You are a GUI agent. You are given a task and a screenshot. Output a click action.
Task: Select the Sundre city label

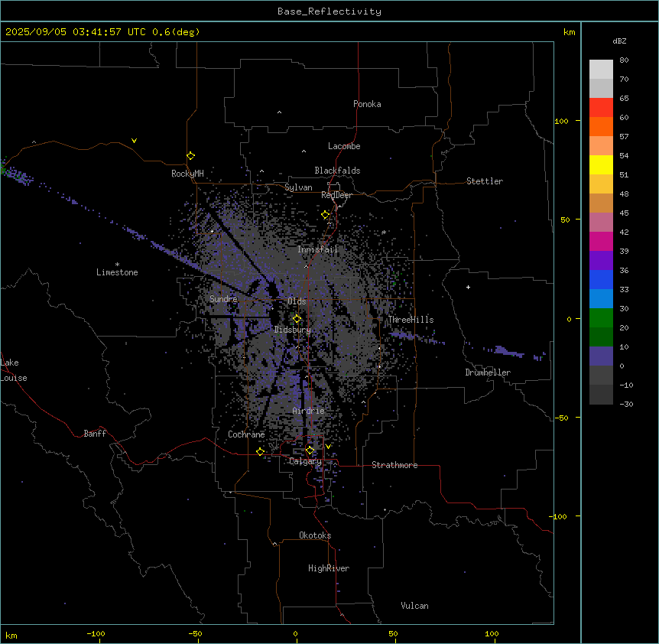(223, 299)
